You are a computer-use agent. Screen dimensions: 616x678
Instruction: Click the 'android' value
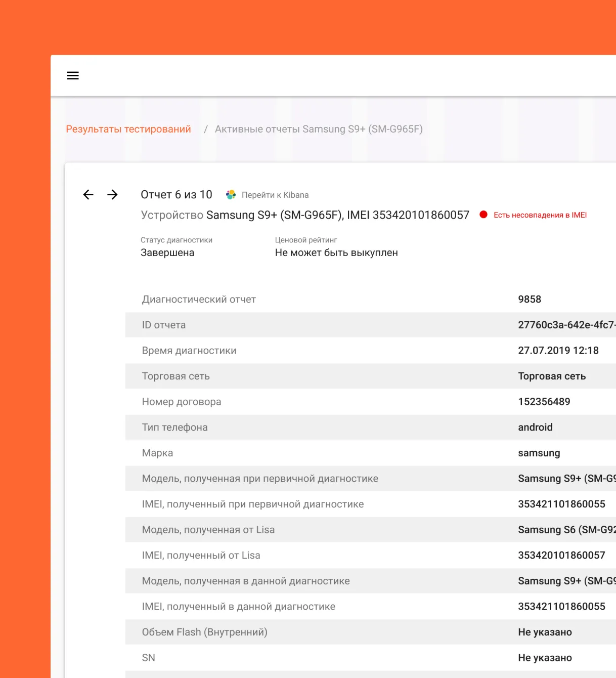tap(535, 428)
